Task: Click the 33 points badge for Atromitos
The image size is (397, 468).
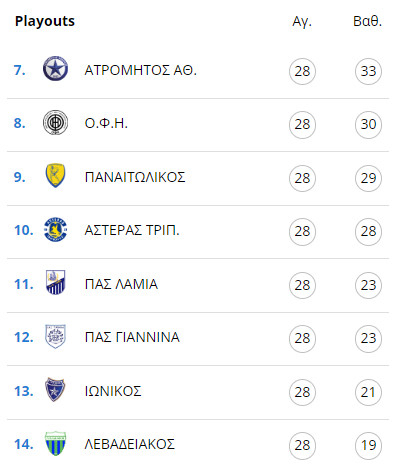Action: pos(368,71)
